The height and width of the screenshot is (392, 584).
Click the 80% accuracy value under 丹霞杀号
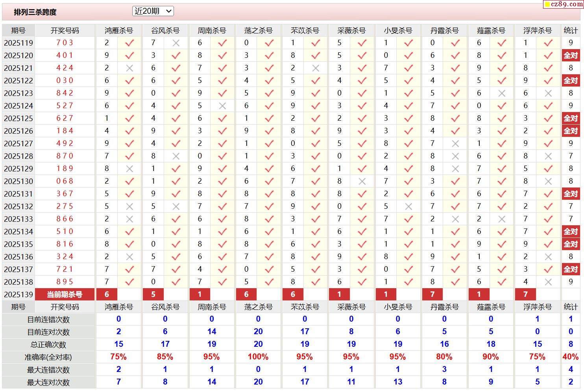point(444,357)
